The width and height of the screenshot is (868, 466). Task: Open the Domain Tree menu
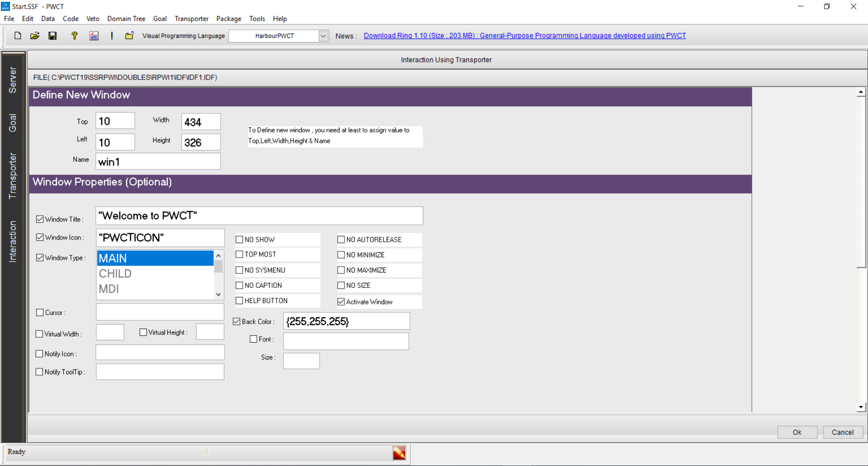click(126, 19)
